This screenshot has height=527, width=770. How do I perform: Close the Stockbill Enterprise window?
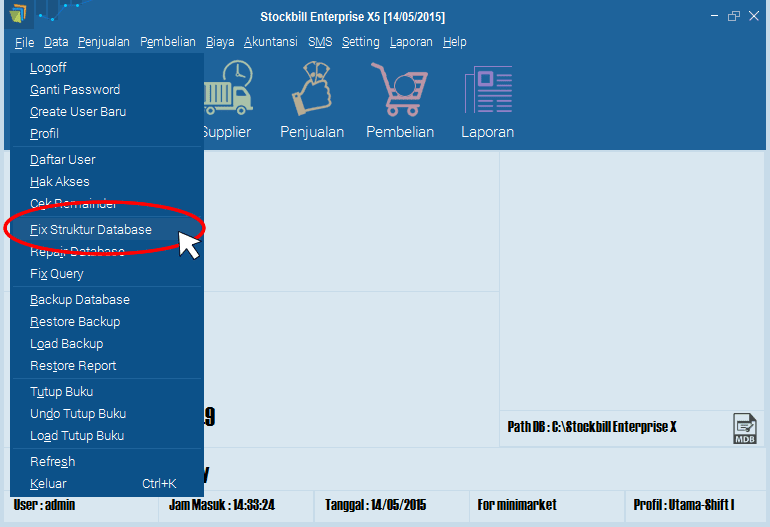754,16
